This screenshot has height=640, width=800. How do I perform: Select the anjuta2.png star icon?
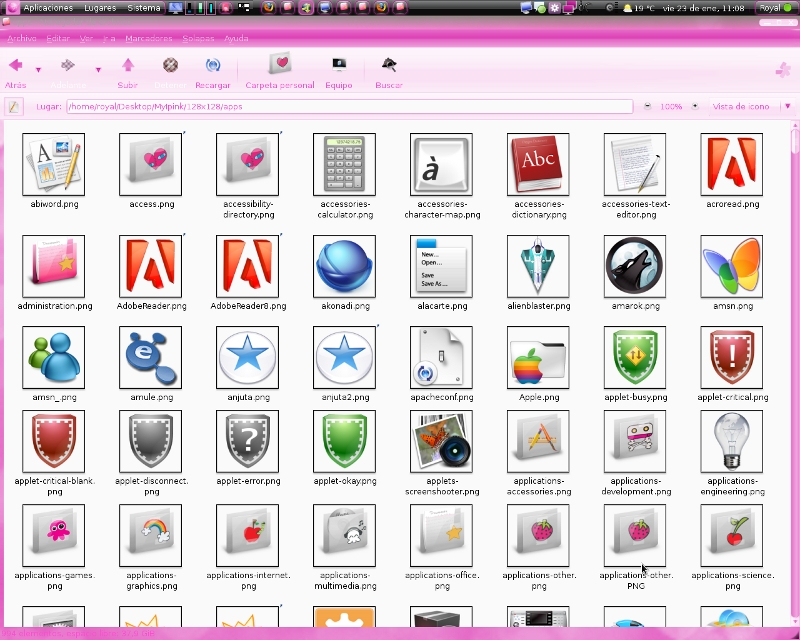coord(344,357)
